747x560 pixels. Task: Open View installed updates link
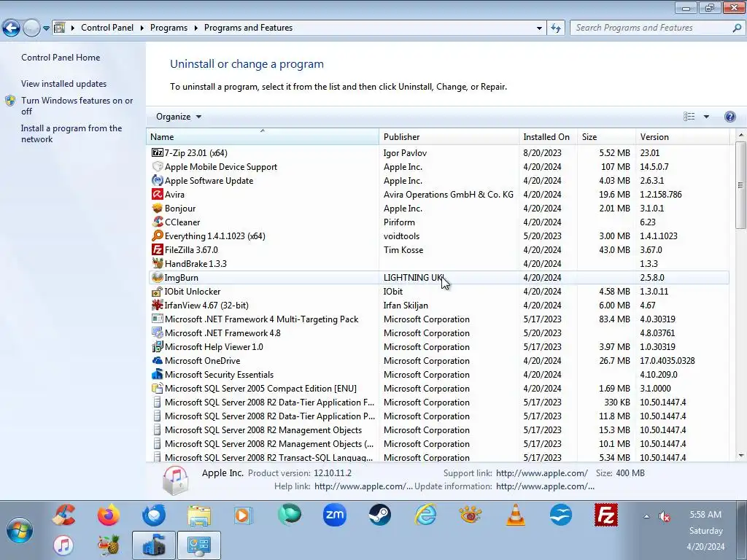64,84
